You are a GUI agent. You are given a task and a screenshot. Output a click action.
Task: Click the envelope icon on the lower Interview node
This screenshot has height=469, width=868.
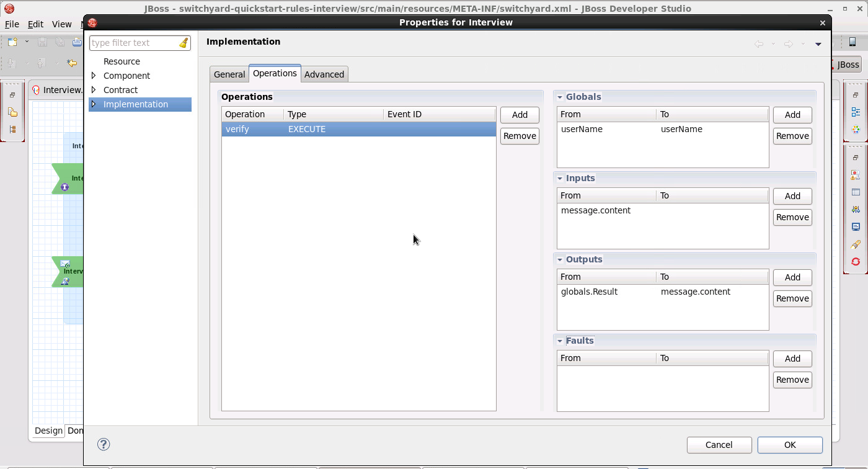click(x=65, y=264)
